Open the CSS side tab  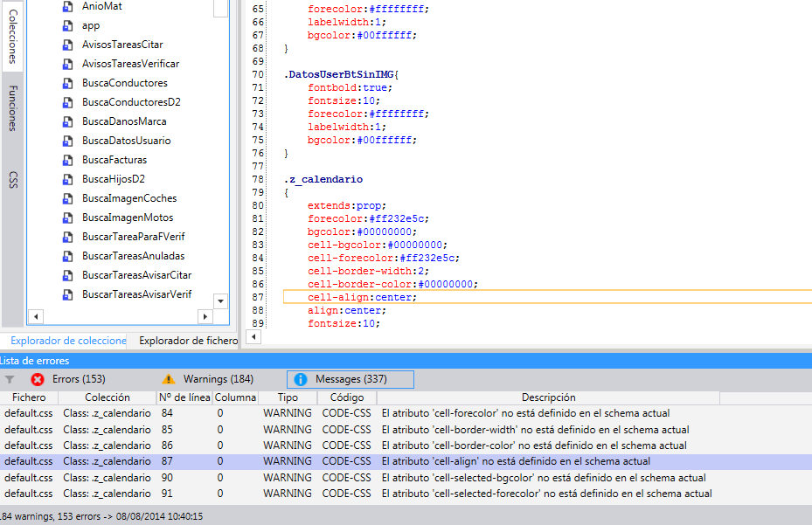pos(13,180)
